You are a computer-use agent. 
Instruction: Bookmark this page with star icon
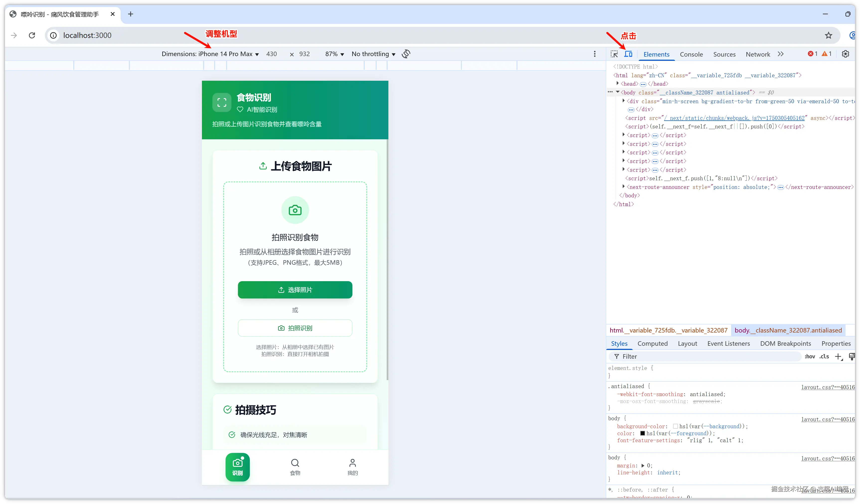829,35
